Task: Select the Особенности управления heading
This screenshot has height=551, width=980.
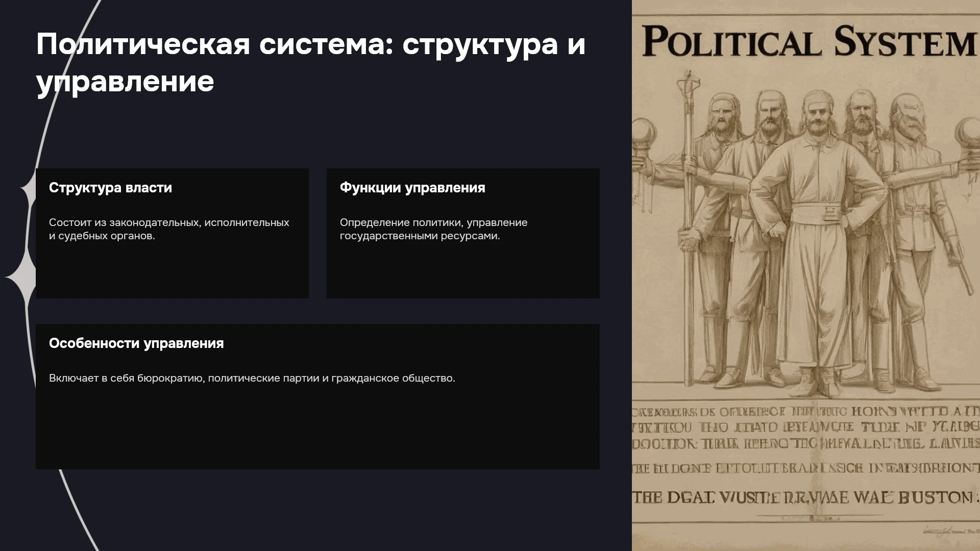Action: 136,343
